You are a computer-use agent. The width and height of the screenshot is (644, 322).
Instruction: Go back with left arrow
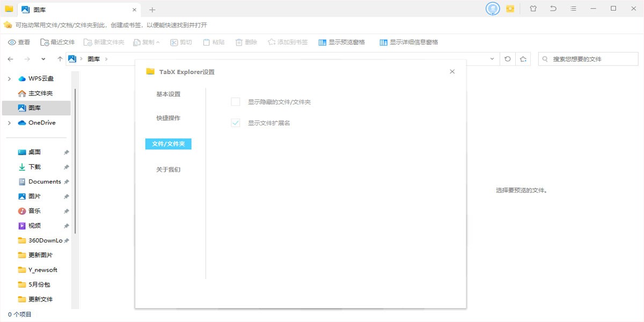pyautogui.click(x=11, y=59)
